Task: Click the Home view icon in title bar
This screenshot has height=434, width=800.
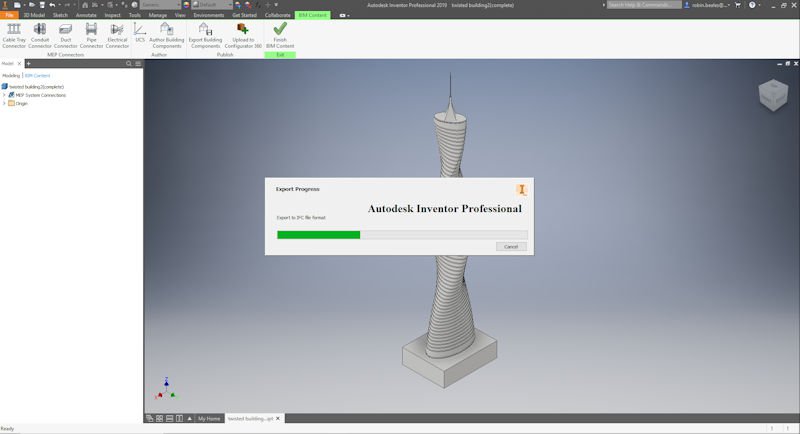Action: (x=85, y=5)
